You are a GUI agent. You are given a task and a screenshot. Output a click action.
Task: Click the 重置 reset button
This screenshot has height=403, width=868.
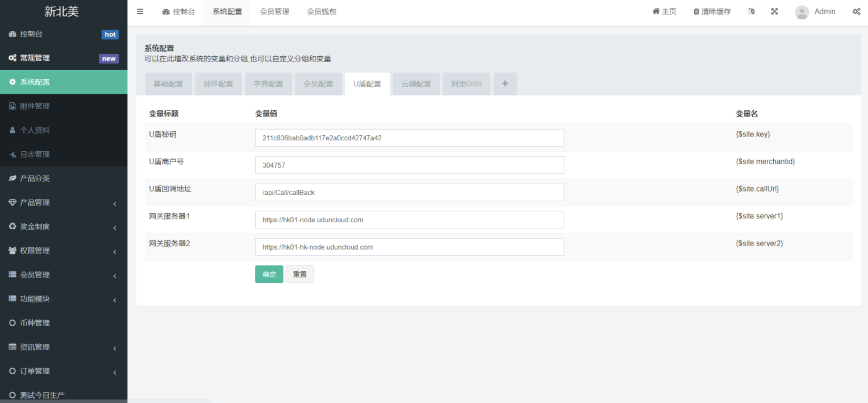point(299,274)
